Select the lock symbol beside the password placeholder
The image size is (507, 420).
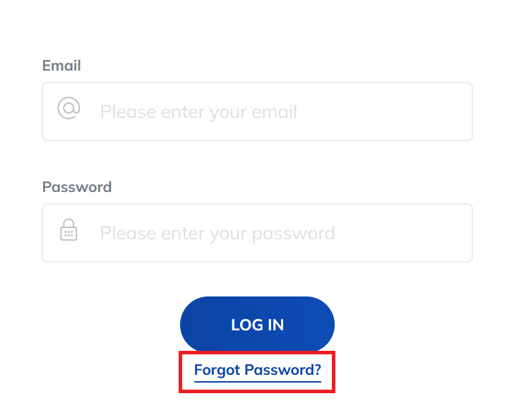tap(68, 229)
